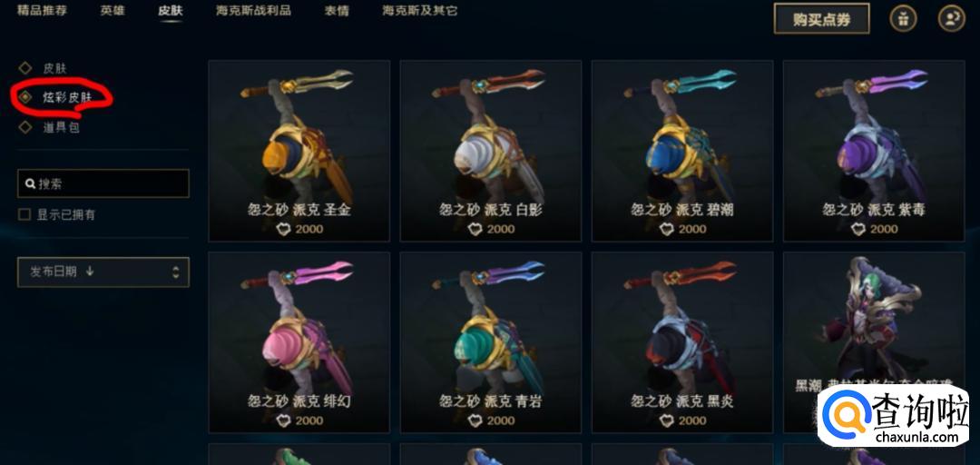Select the 皮肤 filter diamond option
The height and width of the screenshot is (465, 980).
pos(25,68)
